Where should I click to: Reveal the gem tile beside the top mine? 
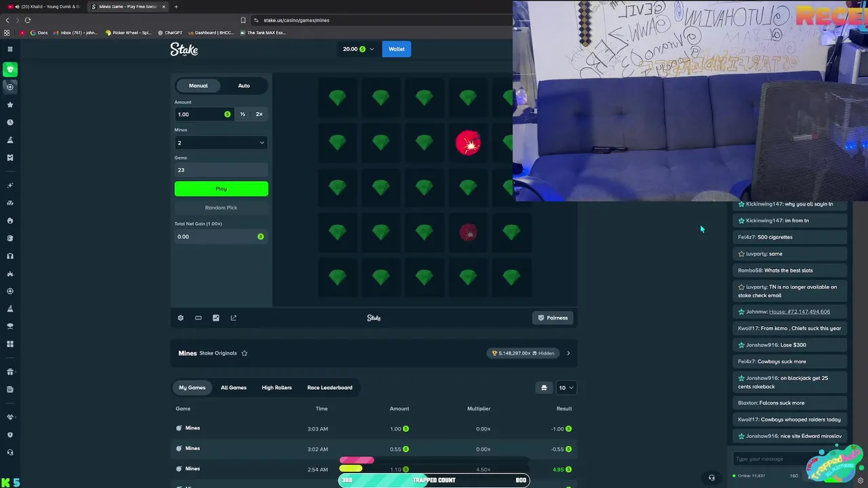click(425, 142)
